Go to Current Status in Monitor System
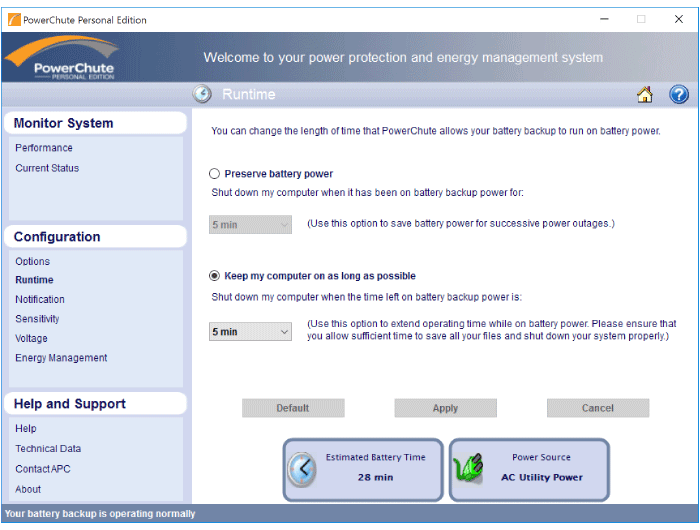700x530 pixels. (x=47, y=168)
